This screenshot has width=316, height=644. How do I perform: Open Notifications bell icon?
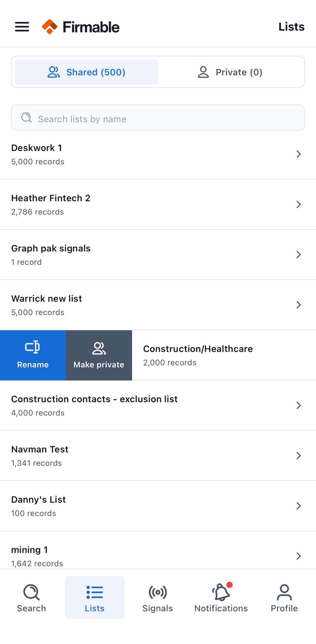coord(221,592)
